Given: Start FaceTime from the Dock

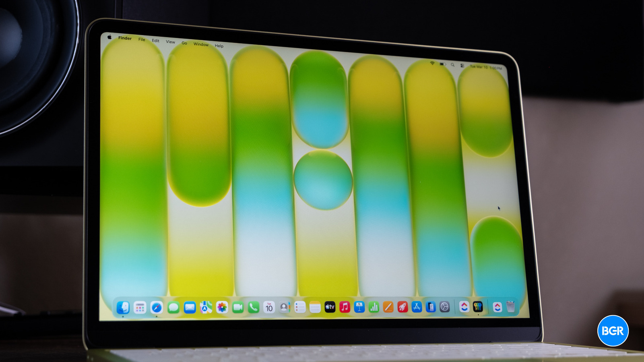Looking at the screenshot, I should tap(238, 308).
